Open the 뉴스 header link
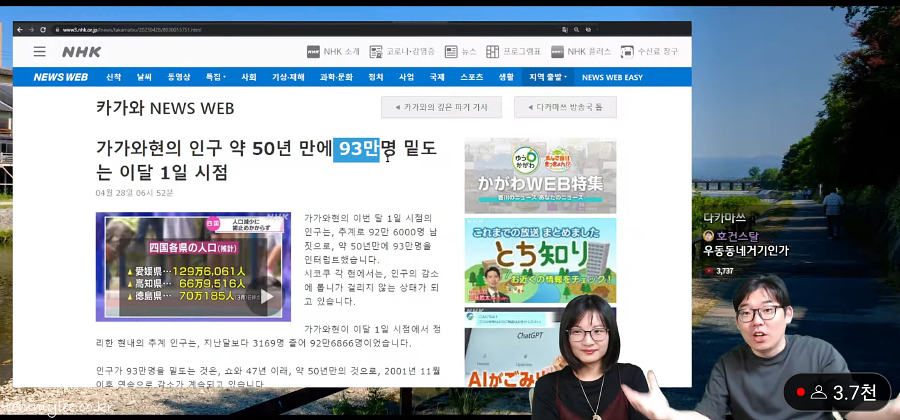Screen dimensions: 900x420 [x=460, y=52]
